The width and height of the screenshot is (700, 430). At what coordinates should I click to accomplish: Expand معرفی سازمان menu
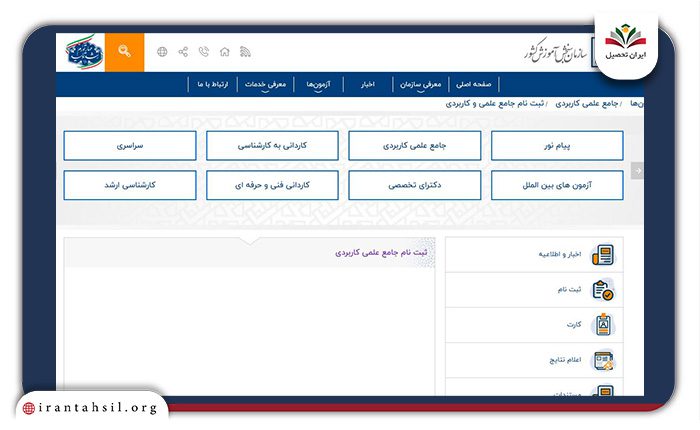pyautogui.click(x=421, y=84)
